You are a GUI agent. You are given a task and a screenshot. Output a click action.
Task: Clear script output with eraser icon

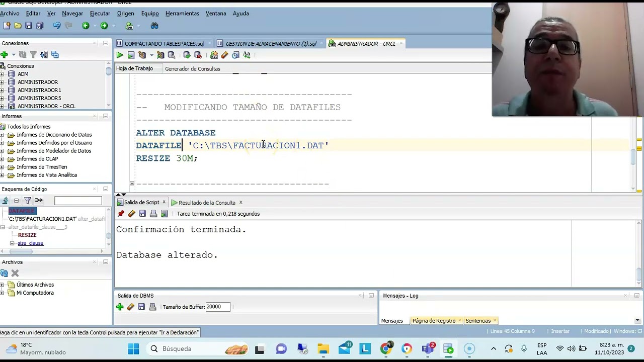point(132,214)
